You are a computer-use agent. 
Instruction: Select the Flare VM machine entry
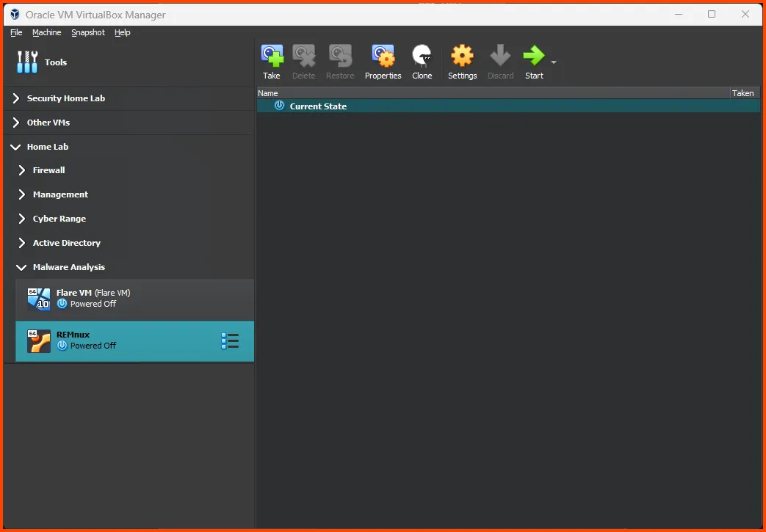coord(135,299)
